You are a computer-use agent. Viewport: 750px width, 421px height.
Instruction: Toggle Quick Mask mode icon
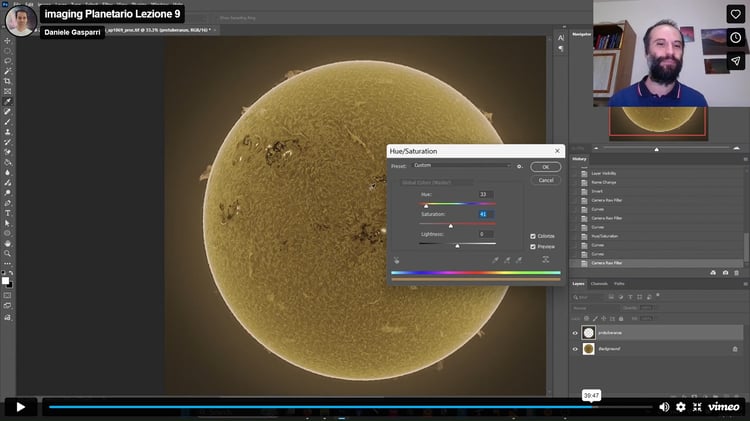tap(7, 295)
